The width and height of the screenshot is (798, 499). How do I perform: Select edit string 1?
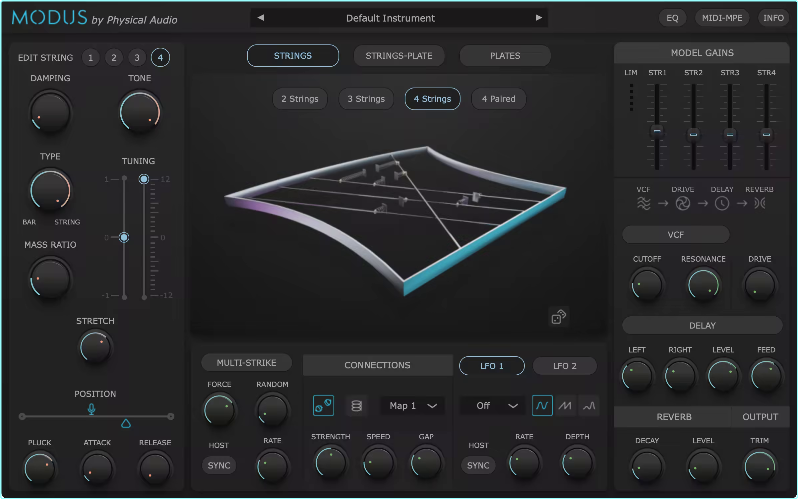[91, 58]
